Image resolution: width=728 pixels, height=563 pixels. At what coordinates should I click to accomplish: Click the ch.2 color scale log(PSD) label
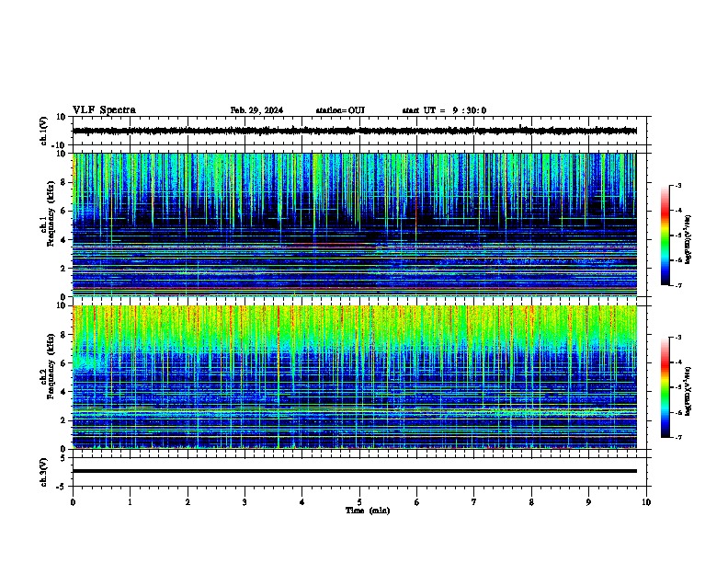point(688,391)
